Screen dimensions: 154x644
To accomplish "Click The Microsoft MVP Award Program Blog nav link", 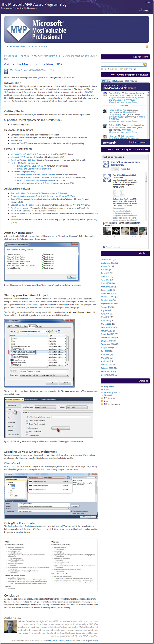I will click(28, 46).
